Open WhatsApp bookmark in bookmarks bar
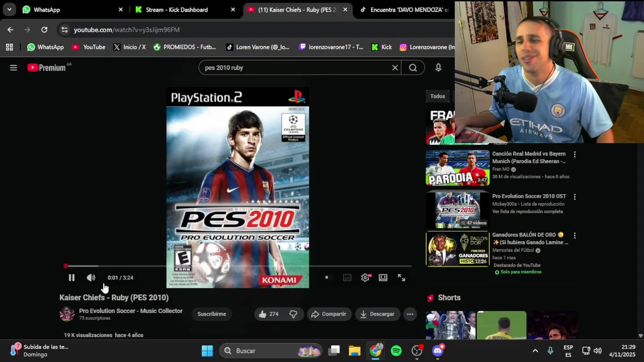644x362 pixels. pos(45,47)
